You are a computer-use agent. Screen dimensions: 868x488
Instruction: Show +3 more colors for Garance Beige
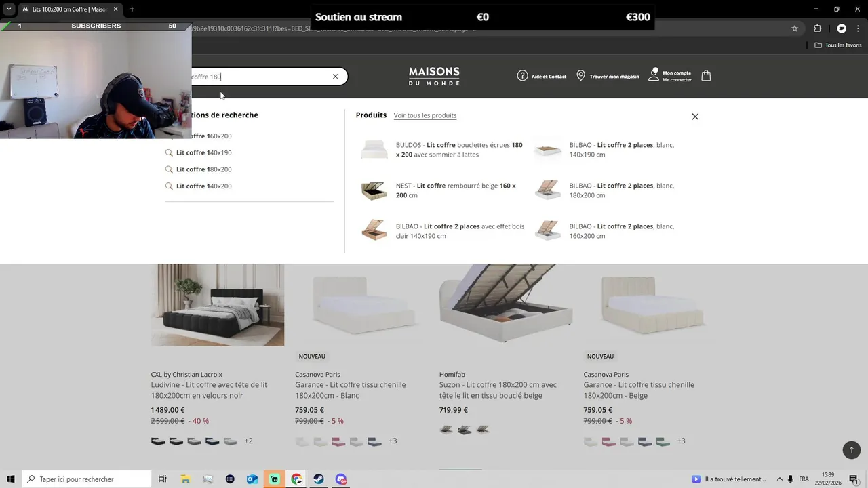[x=681, y=441]
